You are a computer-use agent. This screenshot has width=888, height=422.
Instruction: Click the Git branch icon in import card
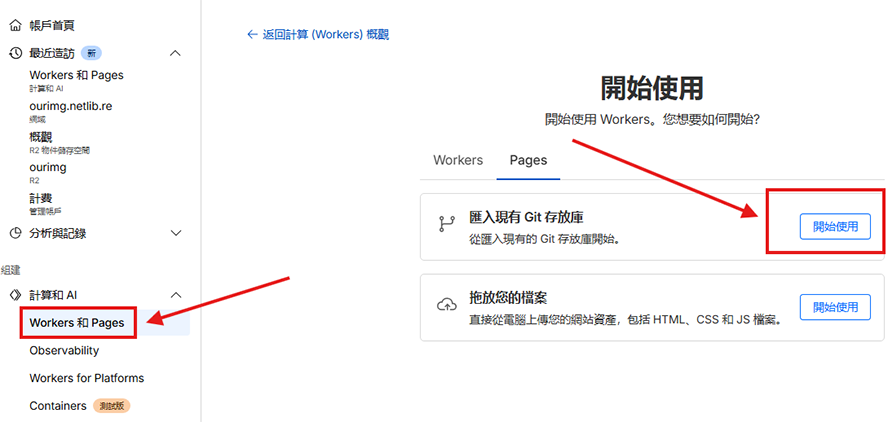447,224
